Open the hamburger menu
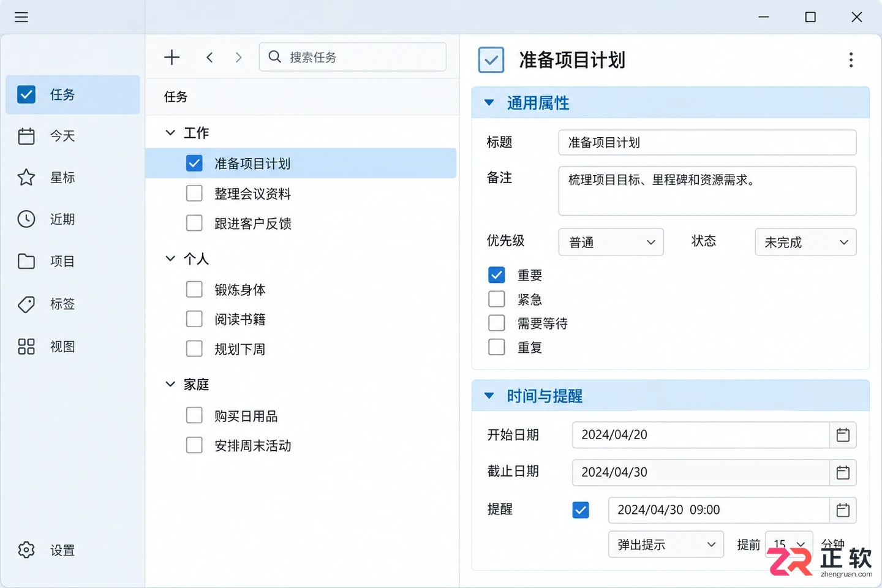This screenshot has width=882, height=588. pyautogui.click(x=21, y=17)
